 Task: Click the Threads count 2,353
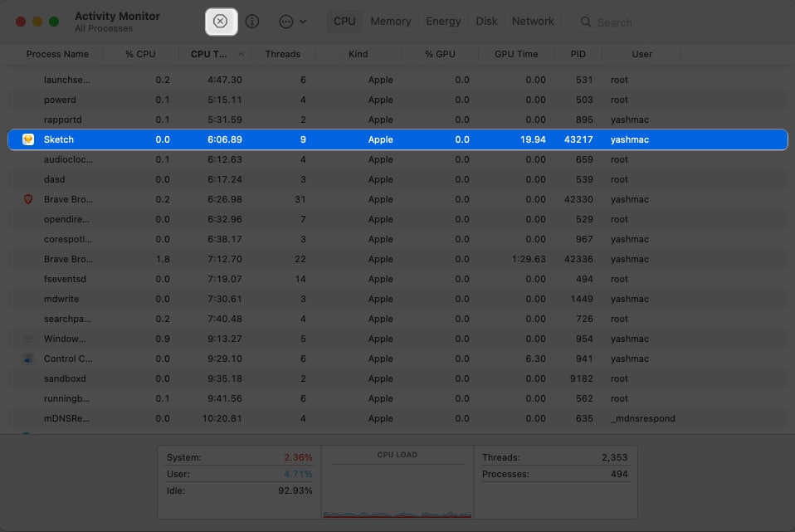point(614,457)
